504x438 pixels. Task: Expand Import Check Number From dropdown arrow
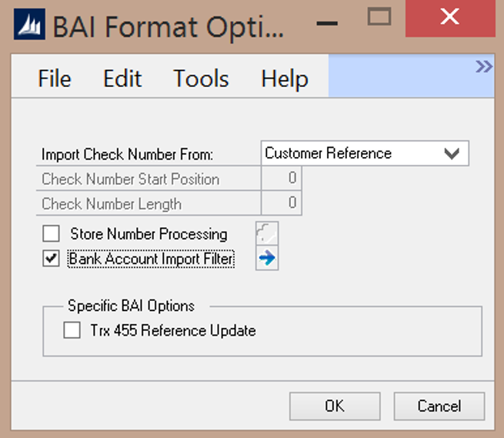pos(452,153)
